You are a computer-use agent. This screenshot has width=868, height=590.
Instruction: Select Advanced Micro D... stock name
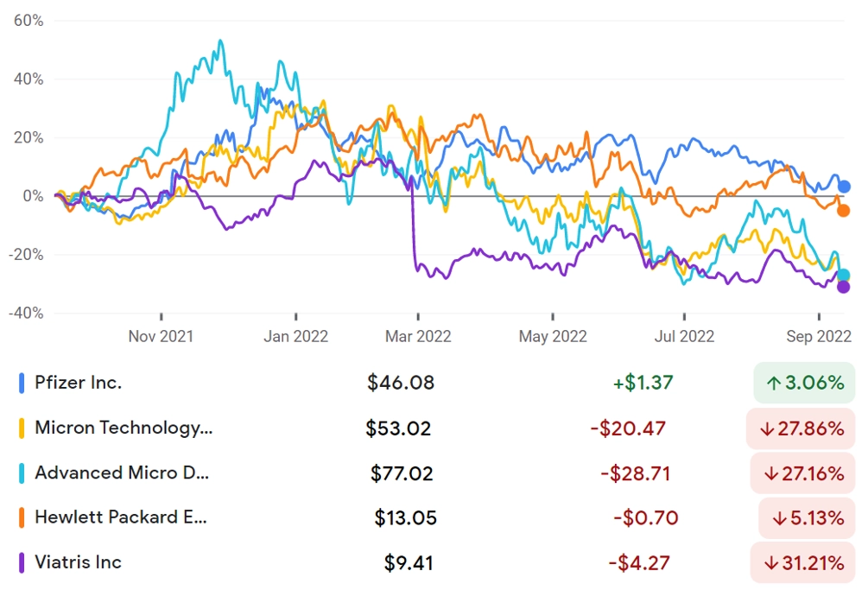click(122, 473)
